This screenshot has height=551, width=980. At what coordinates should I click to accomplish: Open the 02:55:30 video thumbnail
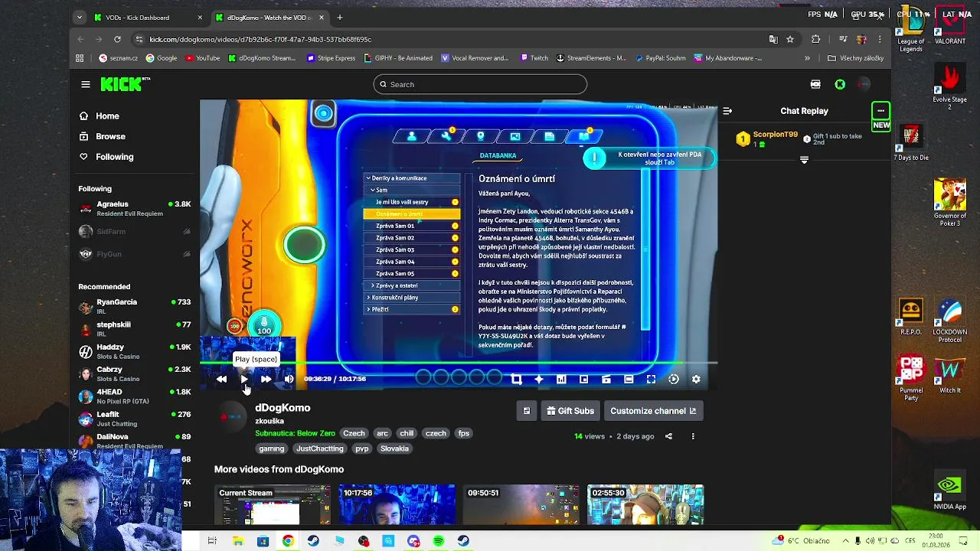coord(645,505)
